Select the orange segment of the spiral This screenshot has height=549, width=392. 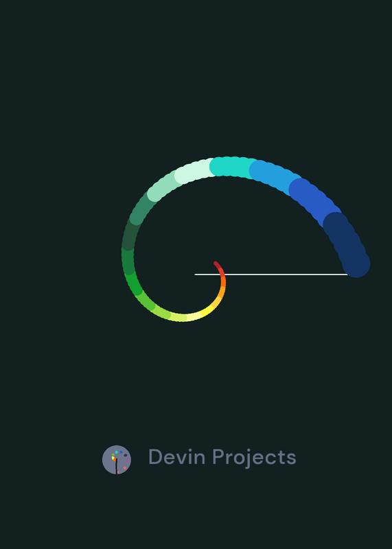[223, 281]
